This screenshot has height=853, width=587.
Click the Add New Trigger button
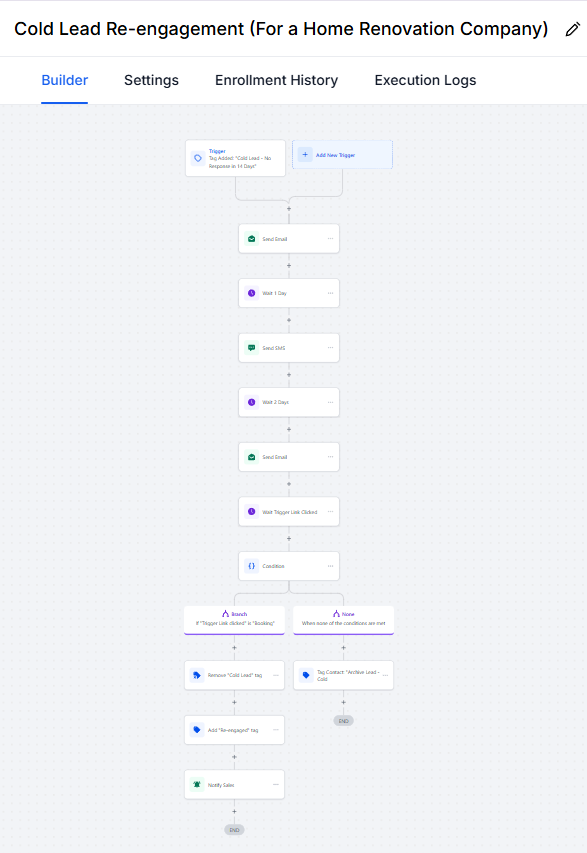pos(342,155)
